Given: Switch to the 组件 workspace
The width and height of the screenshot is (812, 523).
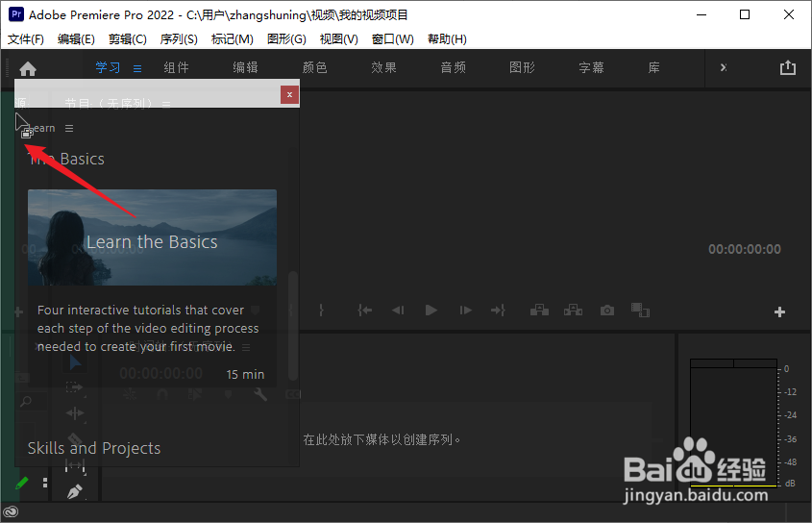Looking at the screenshot, I should [x=176, y=68].
